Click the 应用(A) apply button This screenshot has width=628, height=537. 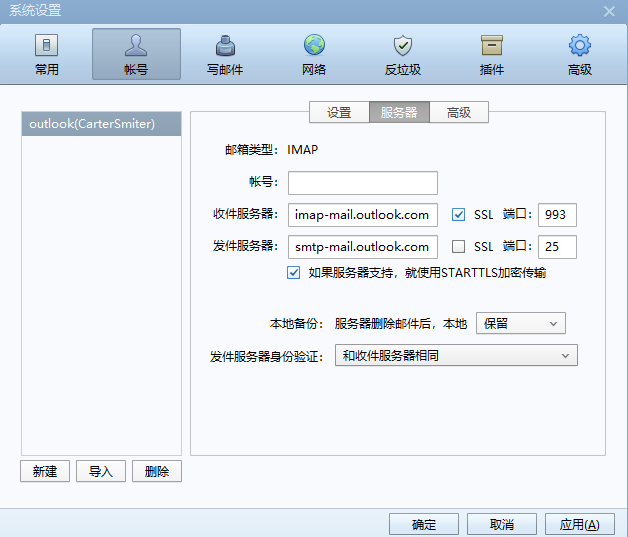[x=580, y=524]
